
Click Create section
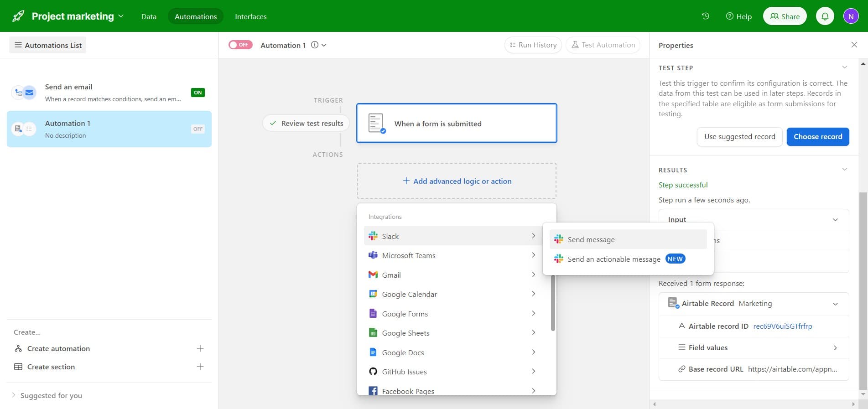[x=51, y=367]
